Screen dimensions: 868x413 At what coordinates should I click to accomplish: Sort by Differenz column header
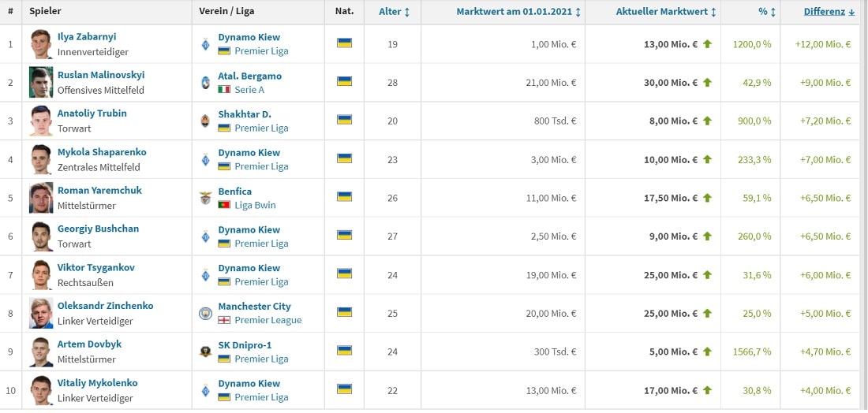[x=829, y=12]
